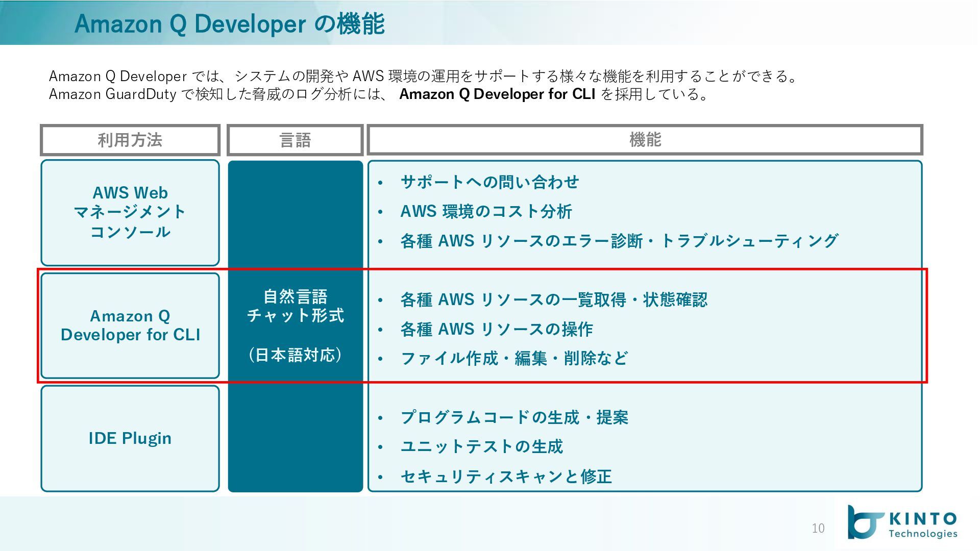Image resolution: width=980 pixels, height=551 pixels.
Task: Click 自然言語チャット形式 text in the dark column
Action: point(295,306)
